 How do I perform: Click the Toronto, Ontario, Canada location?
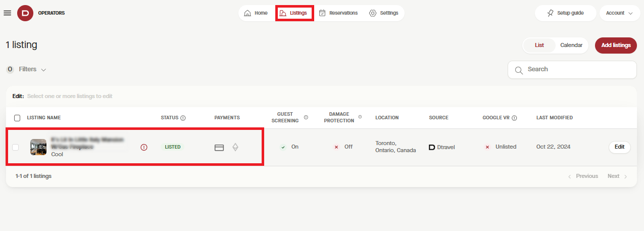point(395,147)
